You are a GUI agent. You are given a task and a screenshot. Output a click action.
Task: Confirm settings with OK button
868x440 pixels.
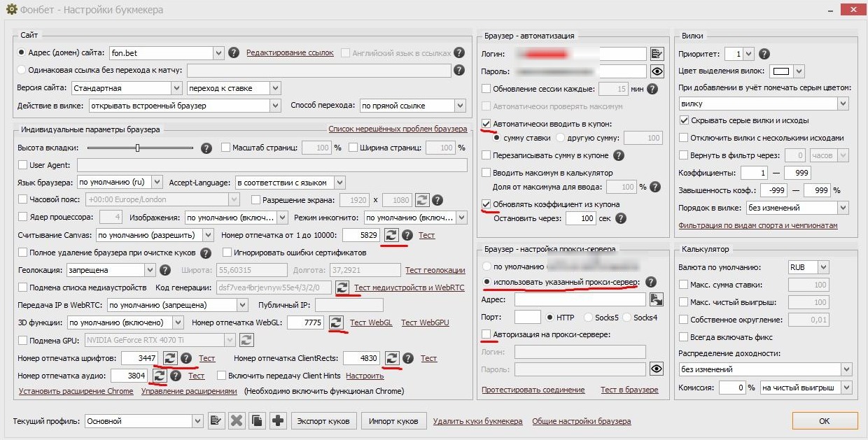tap(824, 421)
